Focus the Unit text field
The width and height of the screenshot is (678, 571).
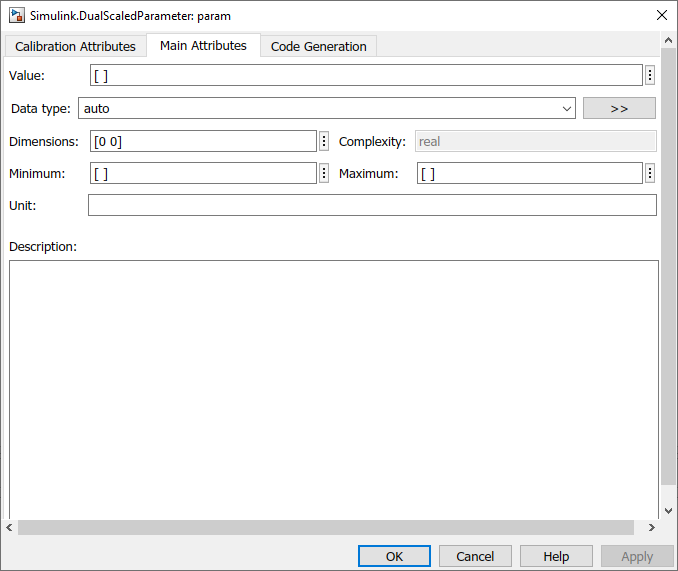[x=372, y=205]
